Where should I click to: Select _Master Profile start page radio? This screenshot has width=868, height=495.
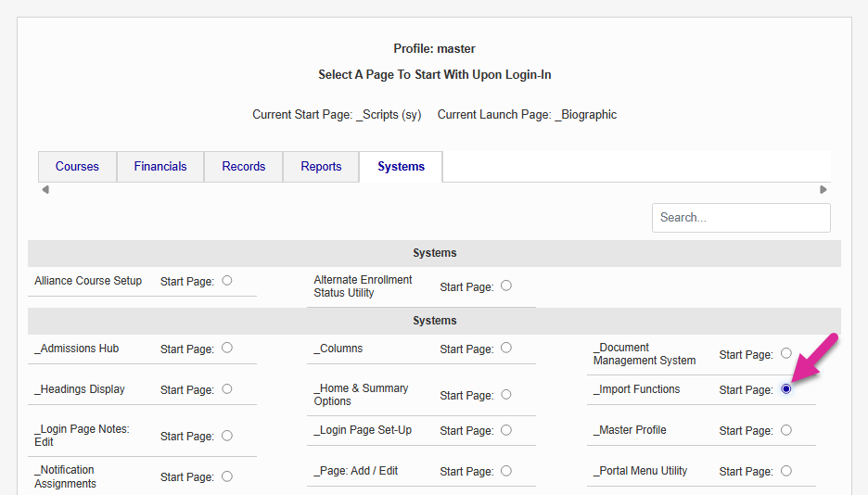click(786, 430)
